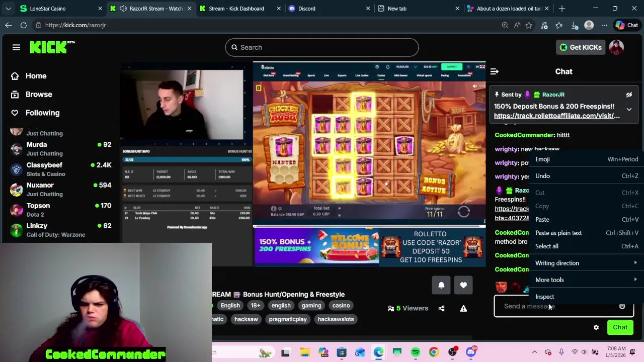Open the Favorites list icon
This screenshot has width=644, height=362.
pyautogui.click(x=559, y=25)
